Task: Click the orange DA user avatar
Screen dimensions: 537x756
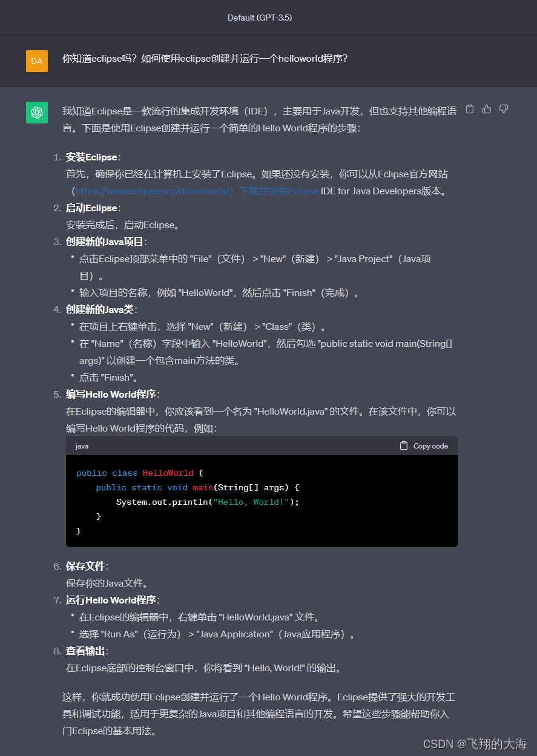Action: [37, 61]
